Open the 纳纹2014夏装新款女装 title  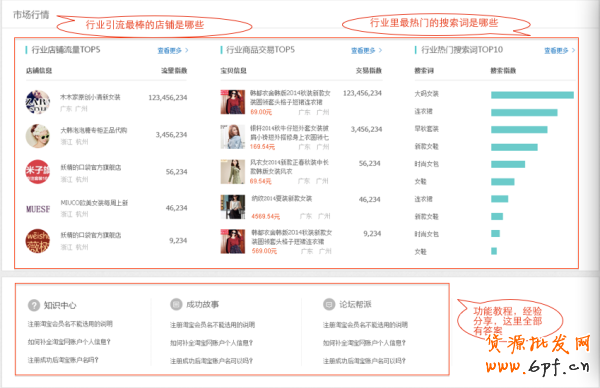(x=282, y=199)
